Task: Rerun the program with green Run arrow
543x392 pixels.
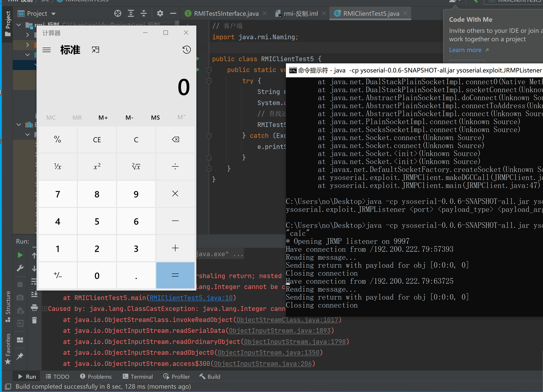Action: [x=20, y=255]
